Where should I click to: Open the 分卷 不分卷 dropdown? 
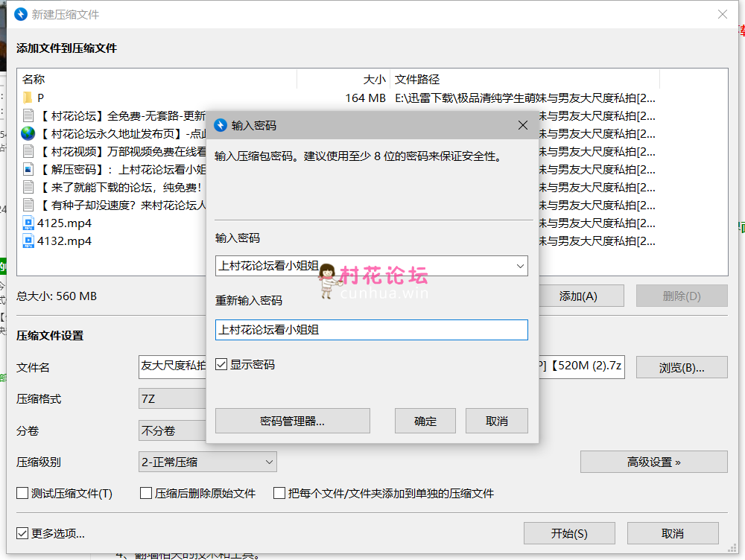(x=173, y=430)
